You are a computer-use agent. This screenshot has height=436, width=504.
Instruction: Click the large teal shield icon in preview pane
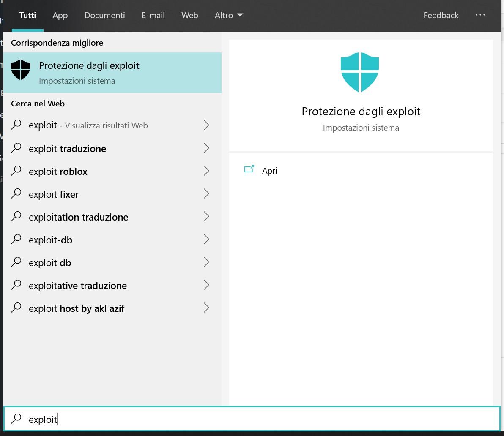tap(360, 72)
